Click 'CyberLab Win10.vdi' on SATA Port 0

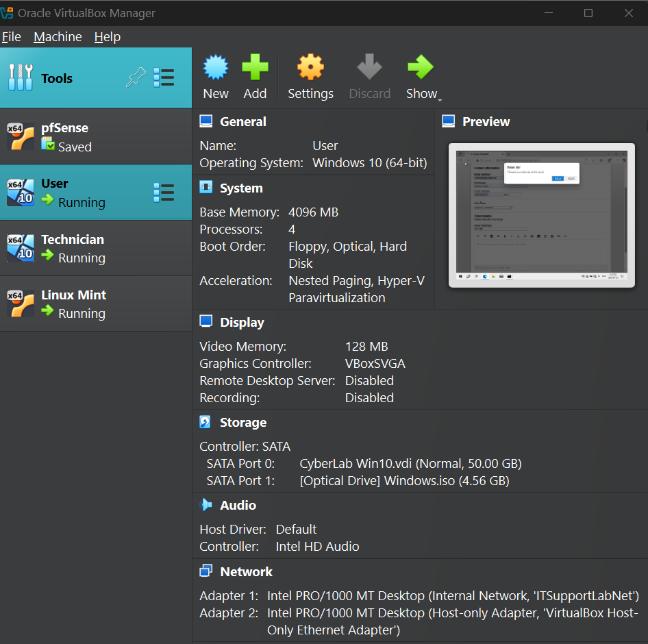tap(410, 464)
